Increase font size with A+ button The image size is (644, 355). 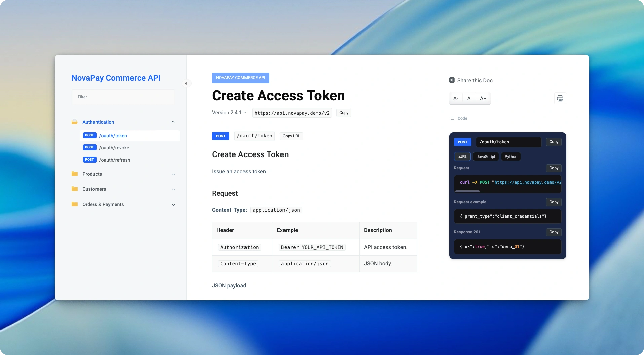click(x=483, y=98)
